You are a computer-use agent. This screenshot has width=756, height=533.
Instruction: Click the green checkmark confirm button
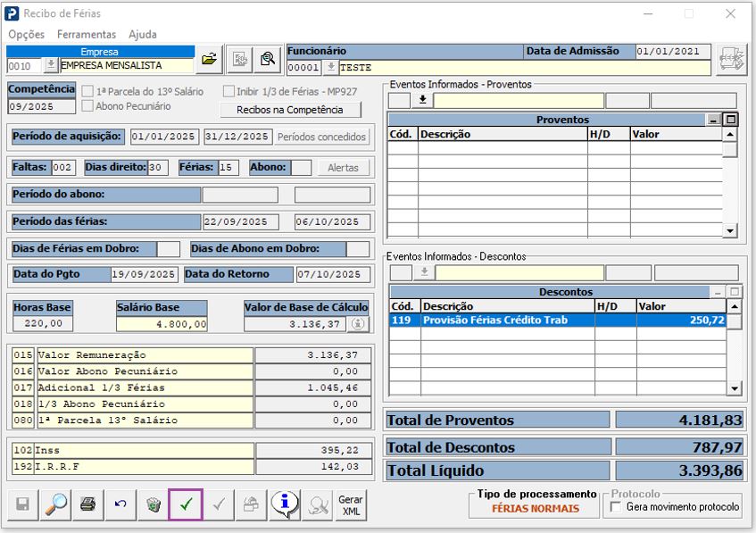[186, 504]
